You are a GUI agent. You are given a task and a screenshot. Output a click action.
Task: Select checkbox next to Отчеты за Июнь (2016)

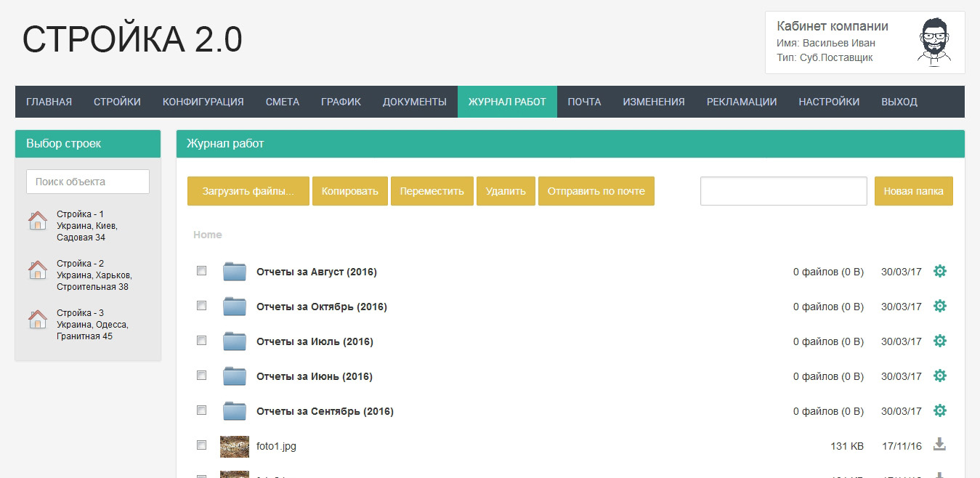click(x=202, y=376)
